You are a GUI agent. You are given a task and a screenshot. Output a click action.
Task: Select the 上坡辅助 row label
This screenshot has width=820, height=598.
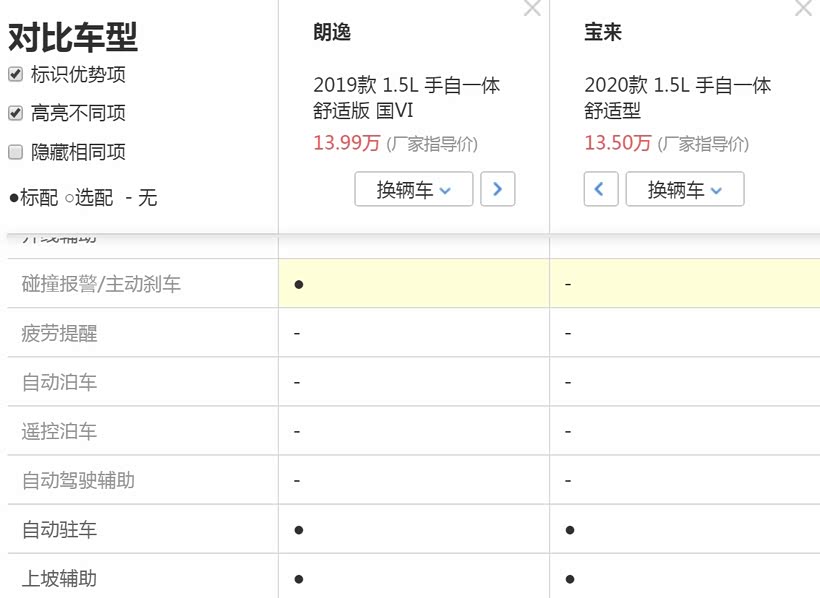[60, 578]
